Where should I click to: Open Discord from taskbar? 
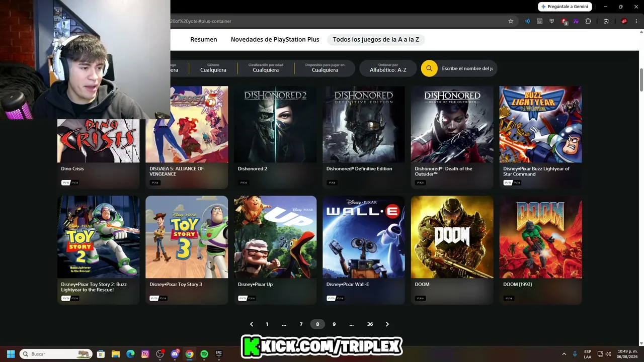pyautogui.click(x=175, y=354)
